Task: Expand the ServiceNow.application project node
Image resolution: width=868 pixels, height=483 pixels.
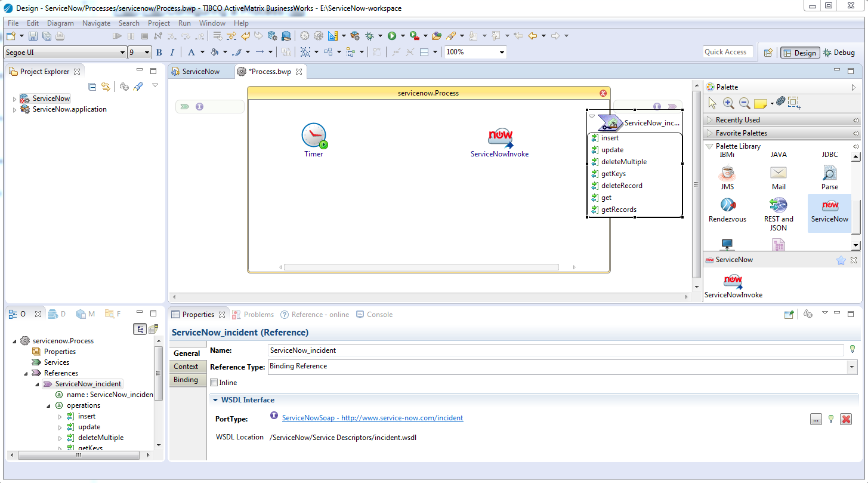Action: pyautogui.click(x=15, y=110)
